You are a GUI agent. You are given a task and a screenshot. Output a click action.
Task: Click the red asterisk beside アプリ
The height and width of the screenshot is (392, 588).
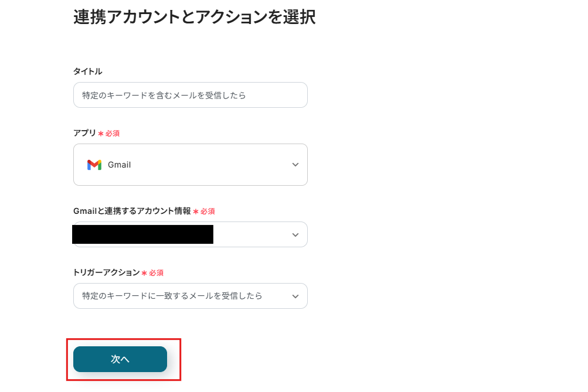[101, 134]
